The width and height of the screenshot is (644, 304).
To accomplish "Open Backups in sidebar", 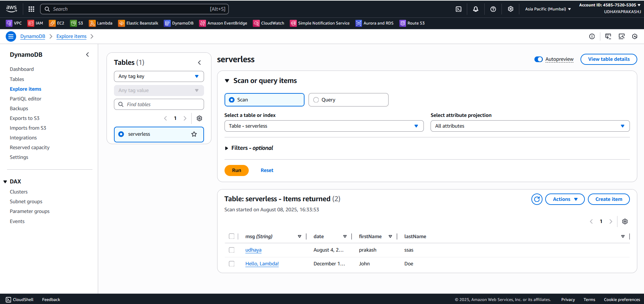I will [x=19, y=108].
